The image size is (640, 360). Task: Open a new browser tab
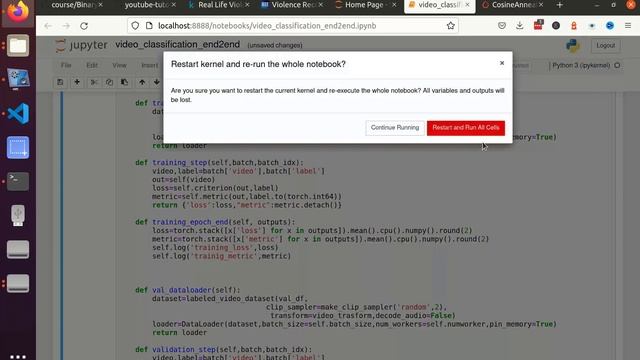click(560, 5)
